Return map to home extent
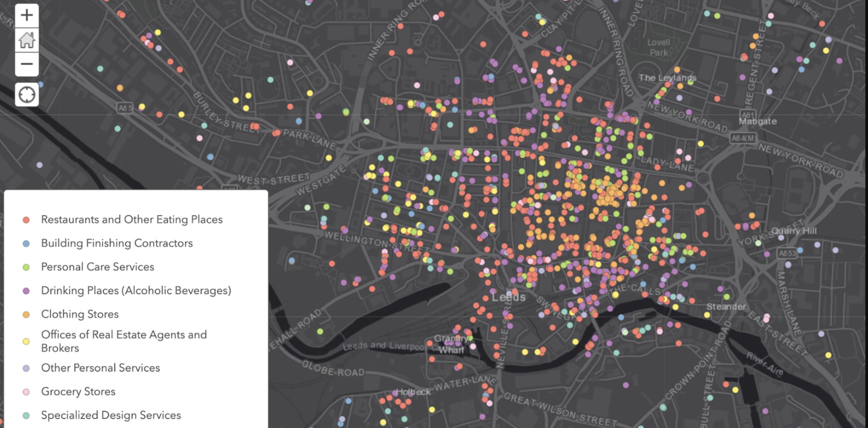This screenshot has height=428, width=868. 27,40
